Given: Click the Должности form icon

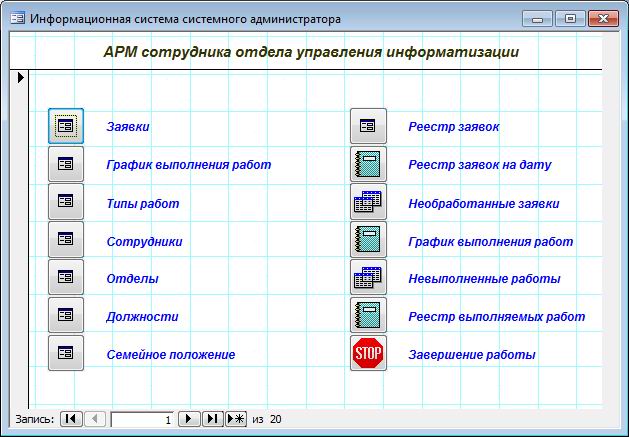Looking at the screenshot, I should click(x=66, y=316).
